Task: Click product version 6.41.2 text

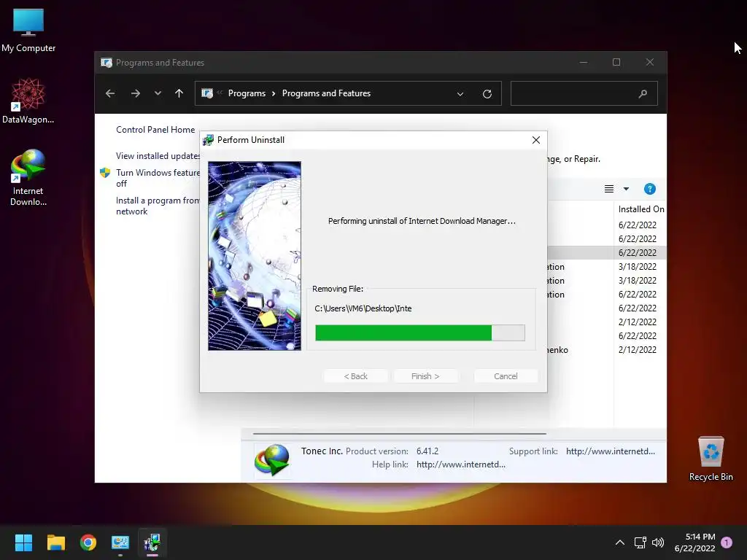Action: click(427, 451)
